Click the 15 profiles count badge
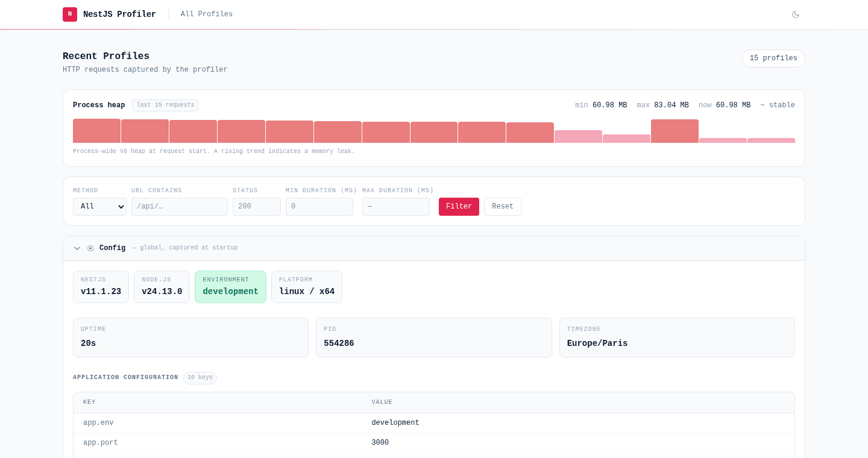The height and width of the screenshot is (458, 868). tap(773, 58)
